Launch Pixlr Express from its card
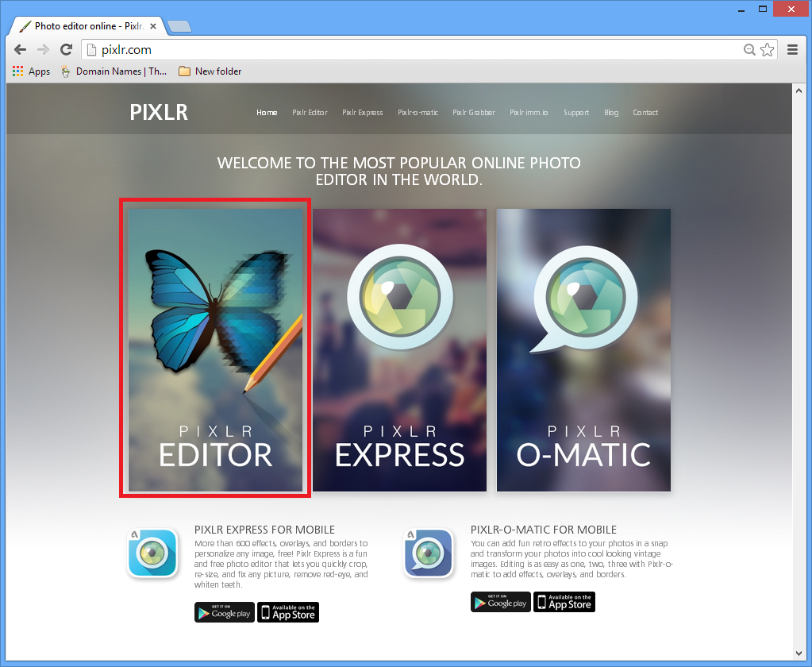Image resolution: width=812 pixels, height=667 pixels. [399, 350]
